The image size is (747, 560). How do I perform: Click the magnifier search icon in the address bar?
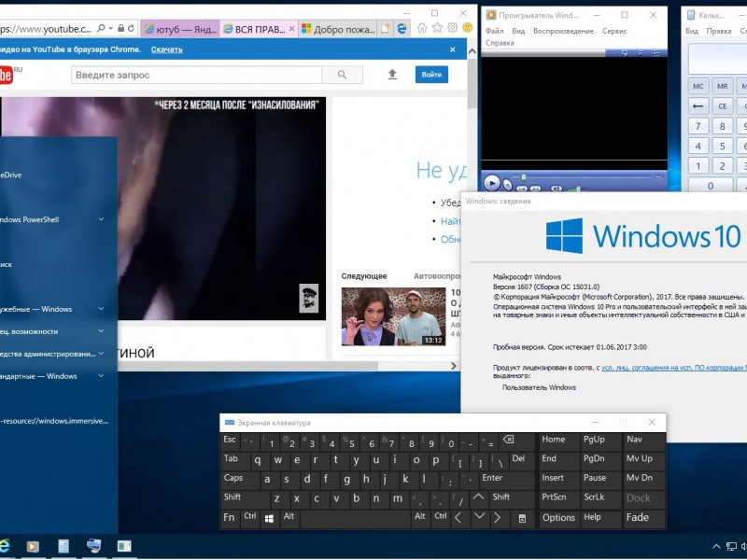point(101,29)
